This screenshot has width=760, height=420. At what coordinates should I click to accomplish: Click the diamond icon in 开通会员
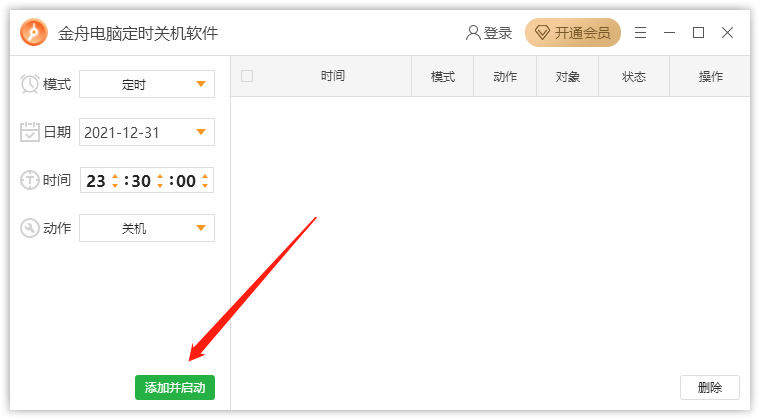click(542, 33)
